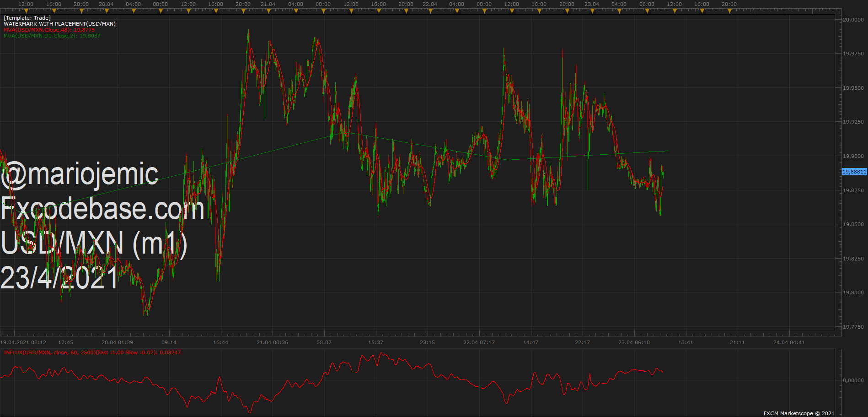Click the 20.04 01:39 bottom time label
Viewport: 868px width, 417px height.
117,342
